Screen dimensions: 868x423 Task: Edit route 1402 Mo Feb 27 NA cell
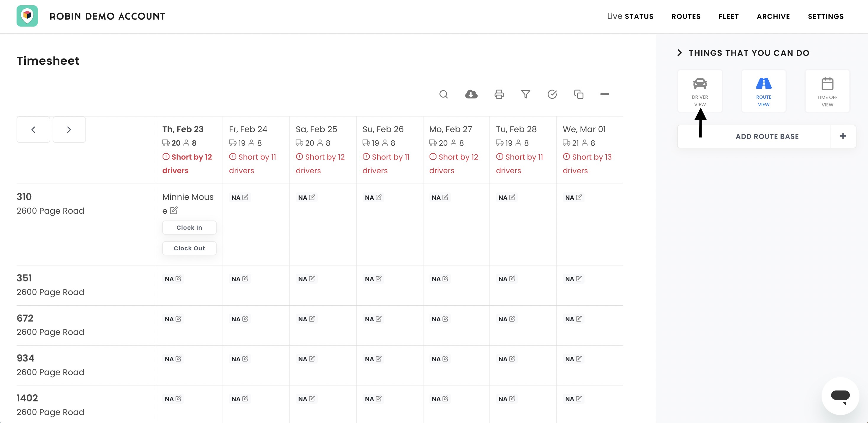(440, 399)
